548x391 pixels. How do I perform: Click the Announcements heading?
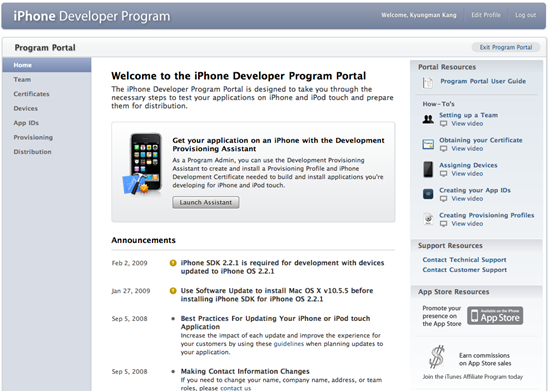click(x=143, y=240)
